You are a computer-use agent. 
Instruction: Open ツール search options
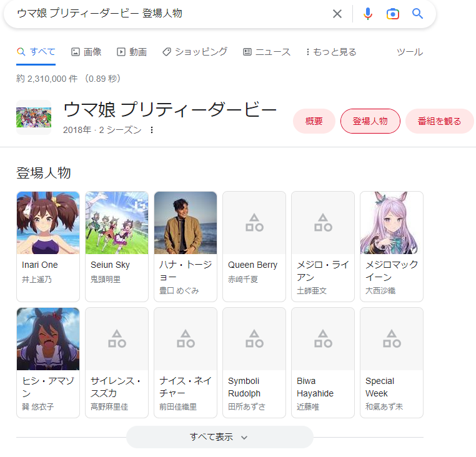[410, 52]
